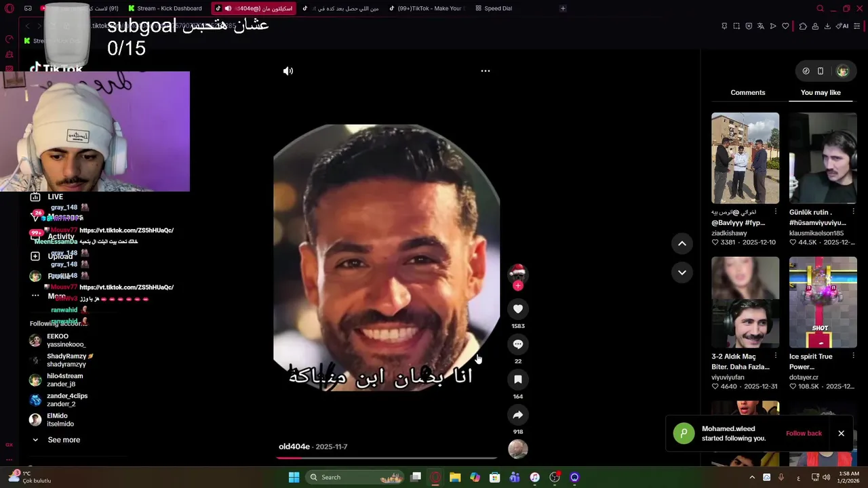Viewport: 868px width, 488px height.
Task: Open browser easy setup sliders icon
Action: click(857, 26)
